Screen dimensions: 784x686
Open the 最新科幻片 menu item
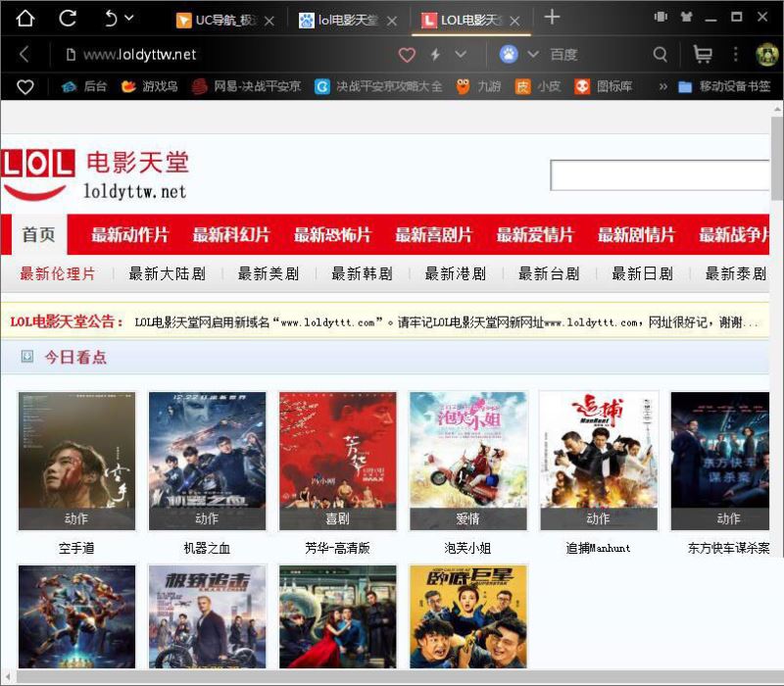tap(231, 234)
